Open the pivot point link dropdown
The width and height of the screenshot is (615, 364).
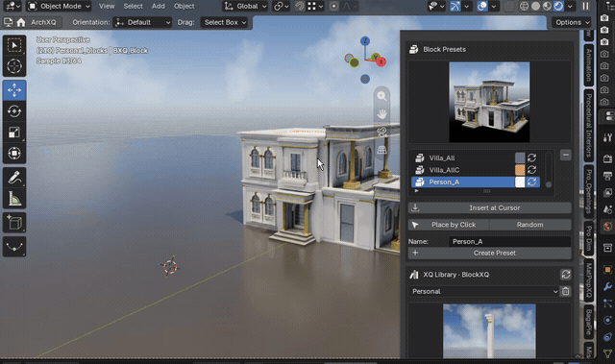(282, 7)
